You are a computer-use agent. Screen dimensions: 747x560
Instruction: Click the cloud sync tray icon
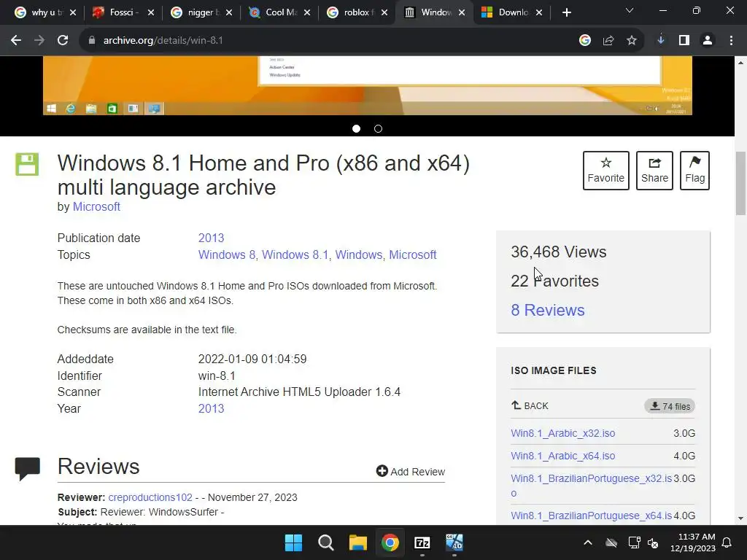click(611, 542)
